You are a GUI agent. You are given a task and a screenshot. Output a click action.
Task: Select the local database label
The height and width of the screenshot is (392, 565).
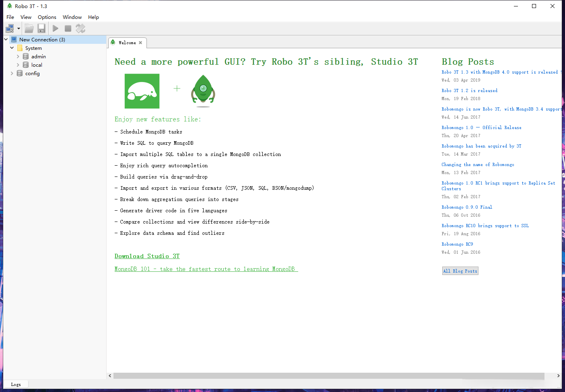[37, 65]
